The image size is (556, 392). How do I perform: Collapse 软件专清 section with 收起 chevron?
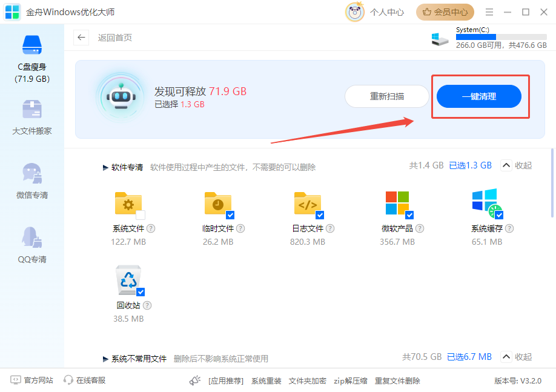[506, 165]
